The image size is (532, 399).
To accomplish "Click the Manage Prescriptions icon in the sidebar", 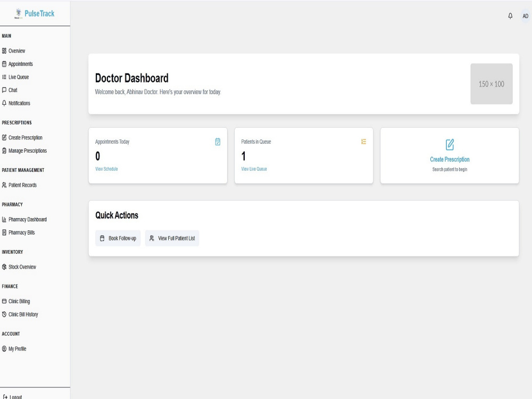I will (x=4, y=151).
